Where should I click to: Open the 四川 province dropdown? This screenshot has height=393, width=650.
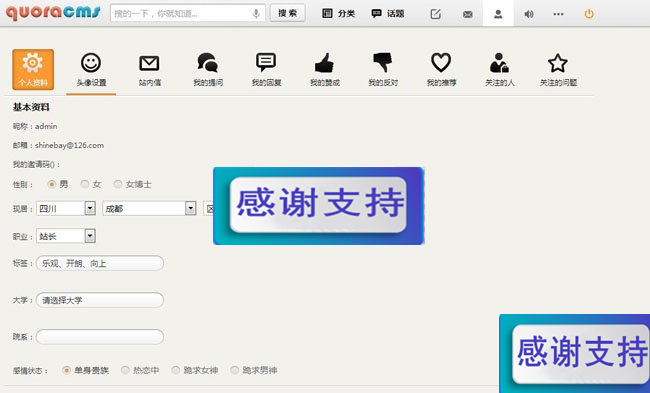[66, 208]
